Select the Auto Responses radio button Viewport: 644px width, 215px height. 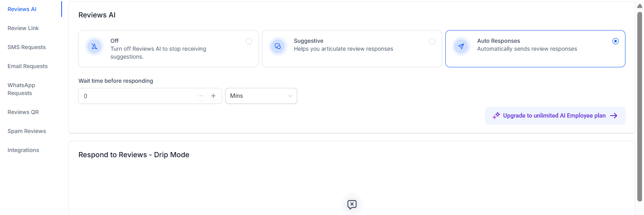(615, 41)
